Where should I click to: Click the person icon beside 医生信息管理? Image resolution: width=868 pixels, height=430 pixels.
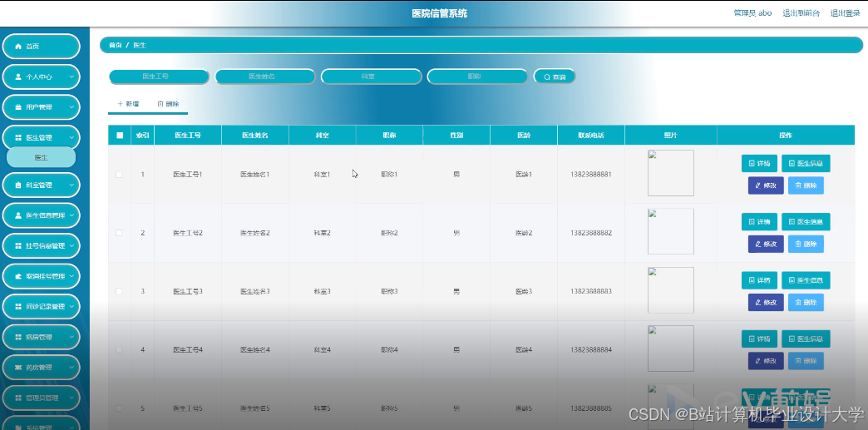17,215
